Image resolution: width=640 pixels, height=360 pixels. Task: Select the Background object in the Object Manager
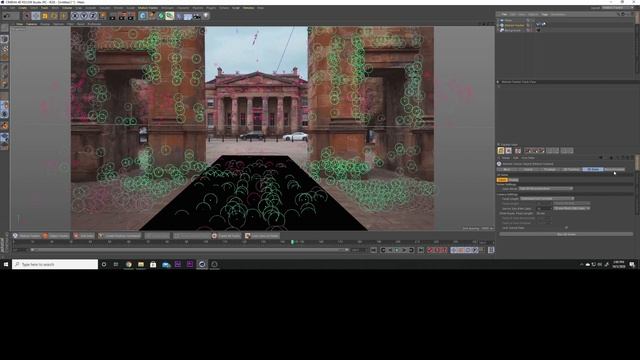point(513,30)
